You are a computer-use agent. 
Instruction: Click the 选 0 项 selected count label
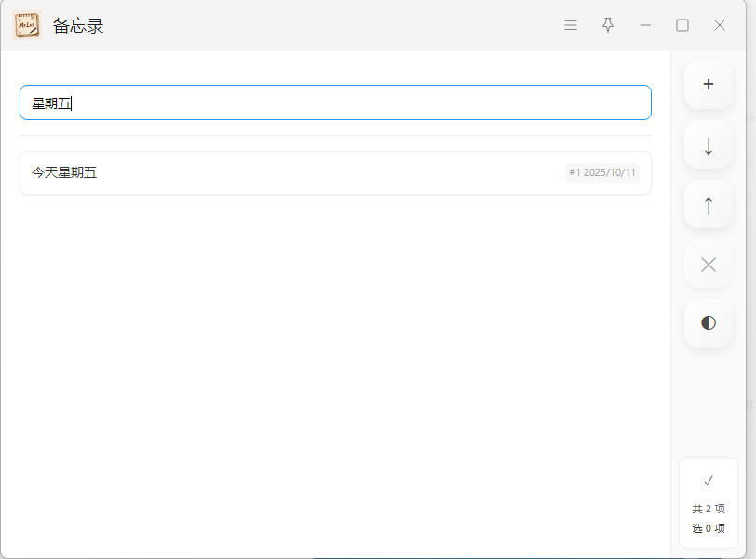point(708,528)
